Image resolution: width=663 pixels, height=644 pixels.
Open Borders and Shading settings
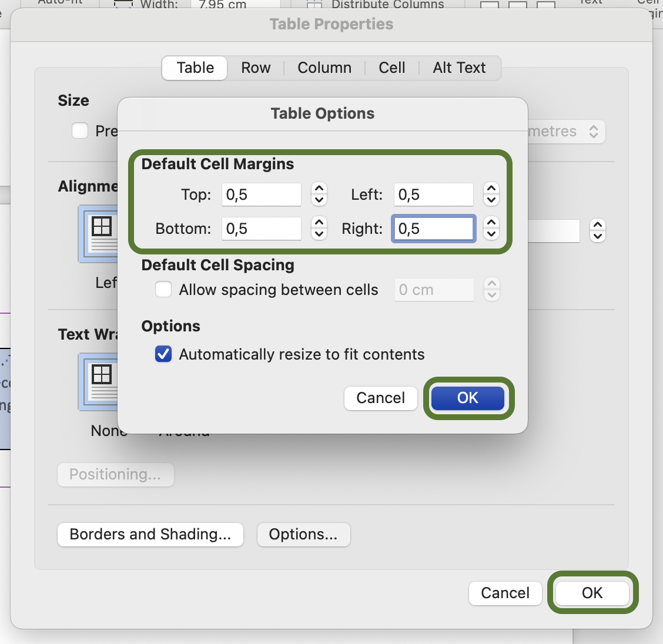click(150, 535)
